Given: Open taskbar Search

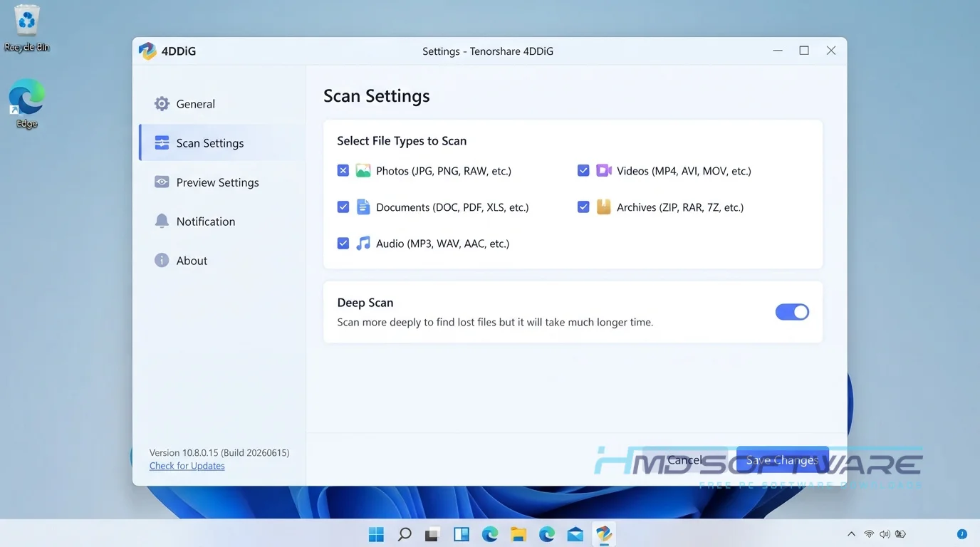Looking at the screenshot, I should (405, 534).
